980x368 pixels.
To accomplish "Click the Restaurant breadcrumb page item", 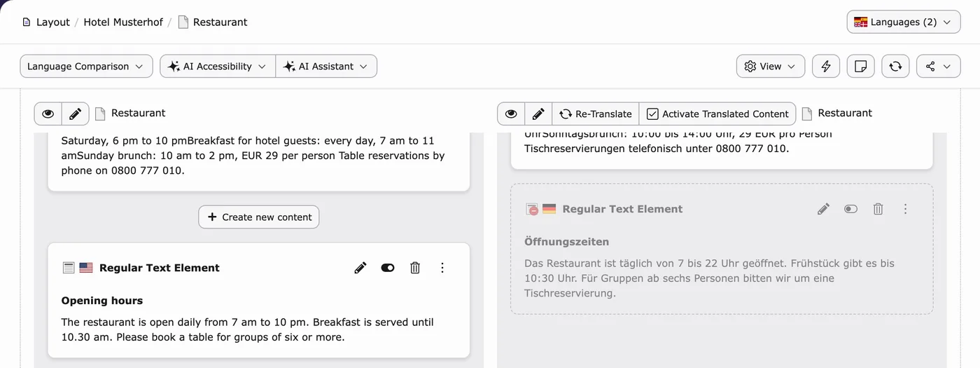I will pyautogui.click(x=213, y=22).
